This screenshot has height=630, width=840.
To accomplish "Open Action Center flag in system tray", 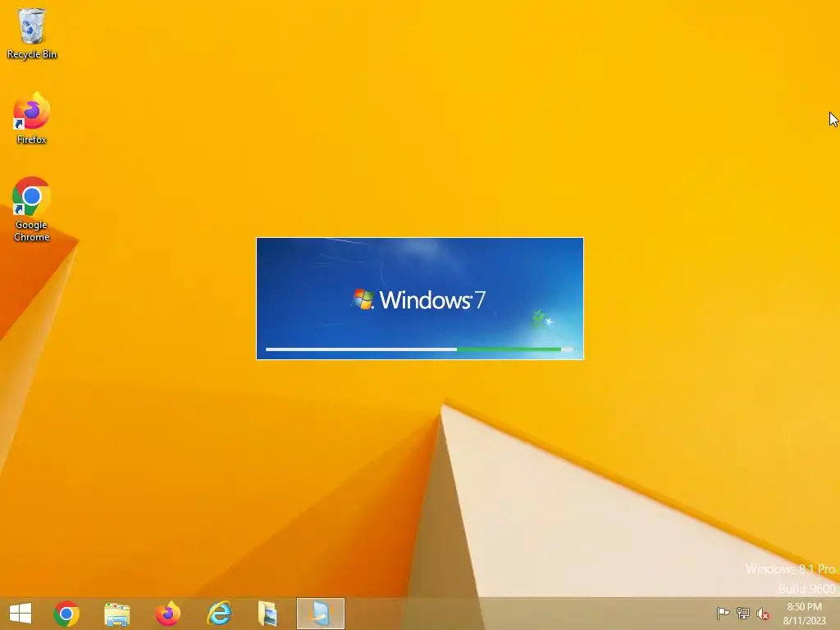I will (x=723, y=613).
